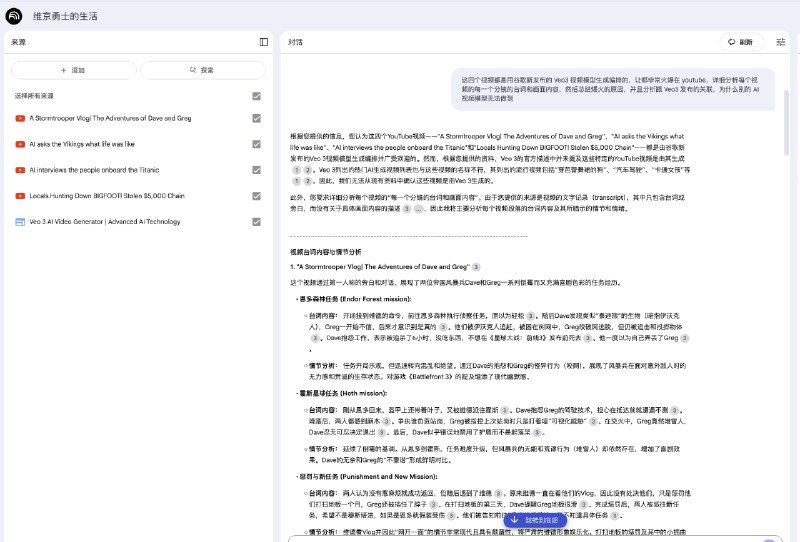The image size is (800, 542).
Task: Open citation 2 directly before 'Veo 3列出的'
Action: point(308,170)
